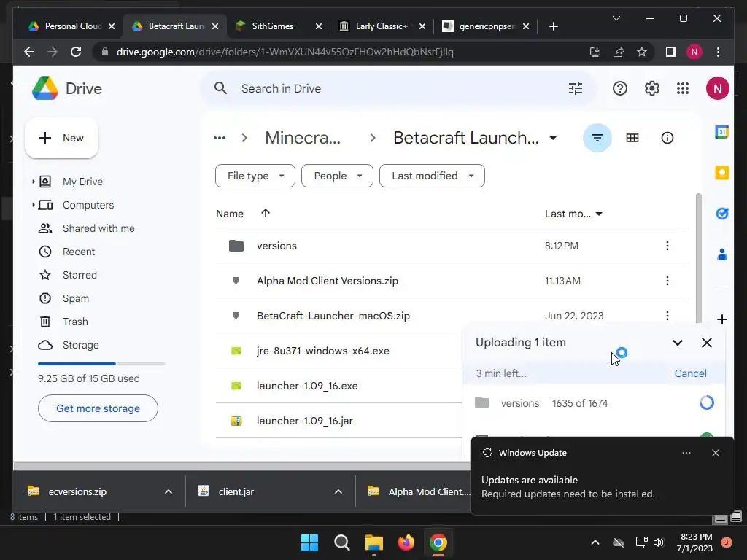Image resolution: width=747 pixels, height=560 pixels.
Task: Expand Computers tree arrow
Action: tap(33, 205)
